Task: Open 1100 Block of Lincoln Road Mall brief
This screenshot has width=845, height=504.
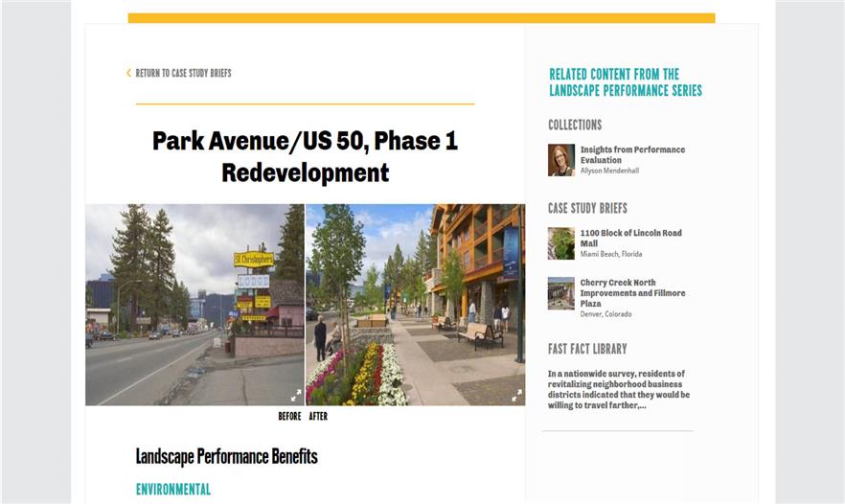Action: click(630, 238)
